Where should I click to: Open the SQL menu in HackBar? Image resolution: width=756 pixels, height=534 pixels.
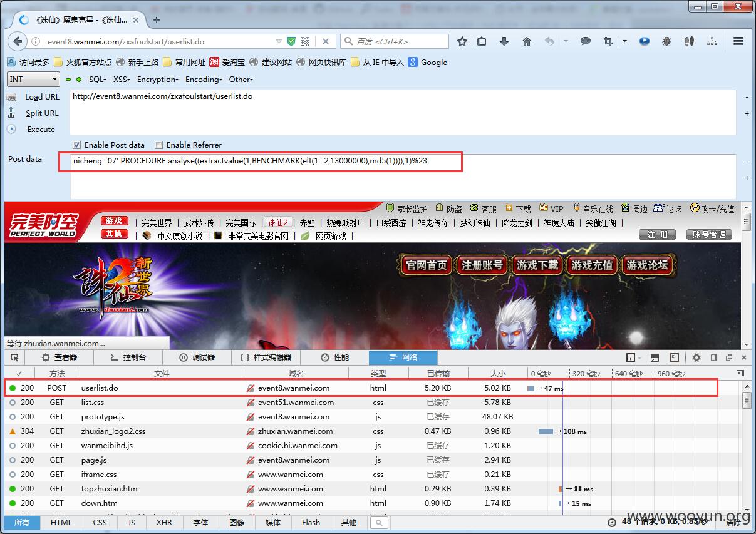tap(98, 80)
